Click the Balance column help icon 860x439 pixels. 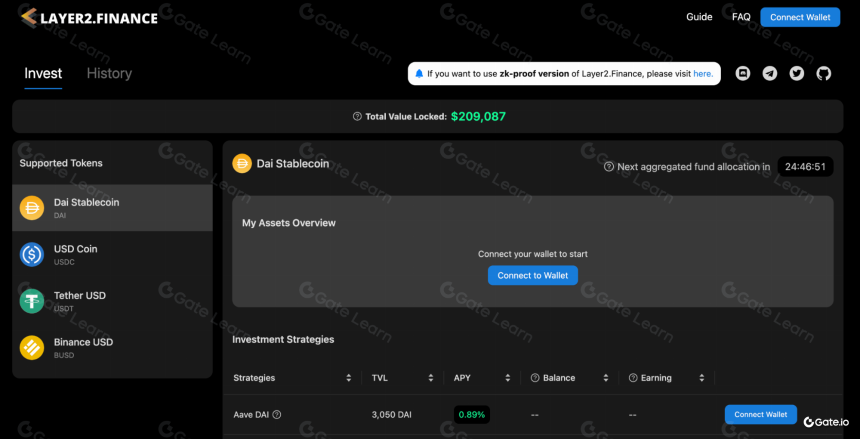pos(535,378)
